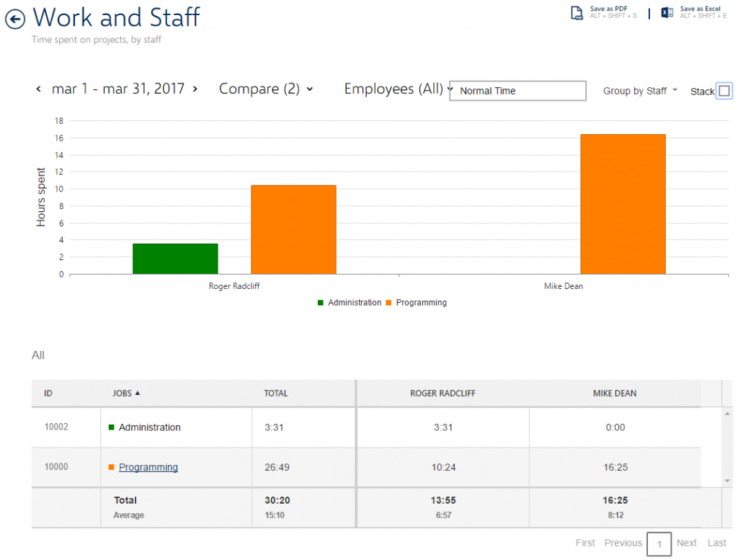Screen dimensions: 738x560
Task: Sort by the JOBS column header
Action: pos(123,394)
